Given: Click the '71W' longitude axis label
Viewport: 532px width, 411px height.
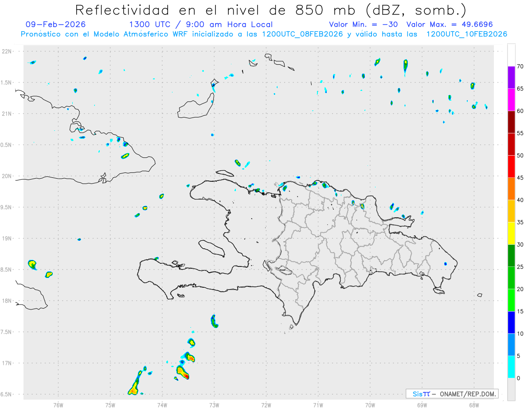Looking at the screenshot, I should click(318, 405).
